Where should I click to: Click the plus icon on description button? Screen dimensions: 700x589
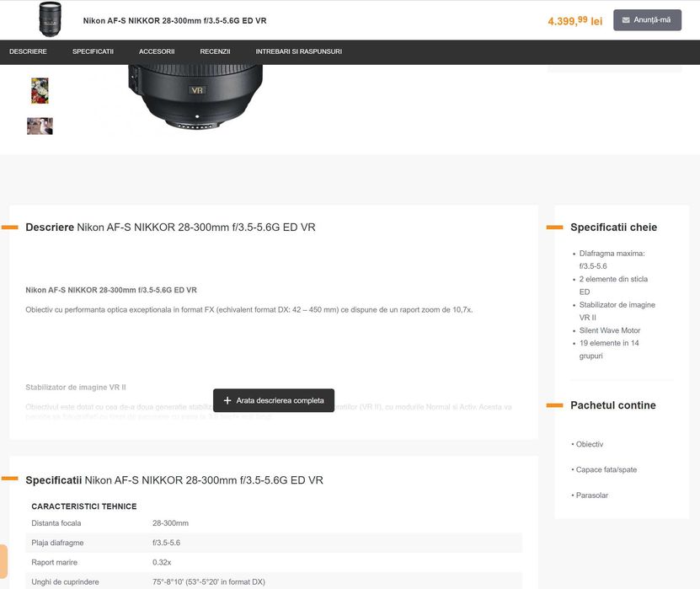pos(227,400)
